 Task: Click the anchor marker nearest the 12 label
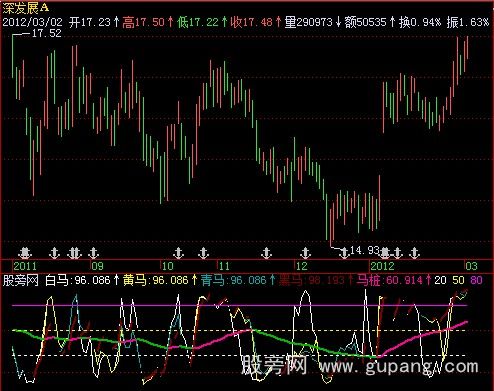tap(305, 253)
